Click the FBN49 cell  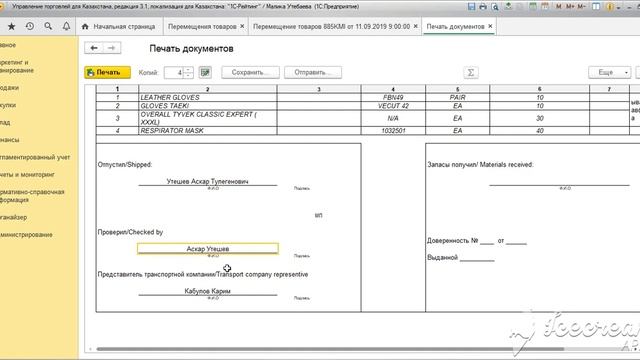(393, 98)
